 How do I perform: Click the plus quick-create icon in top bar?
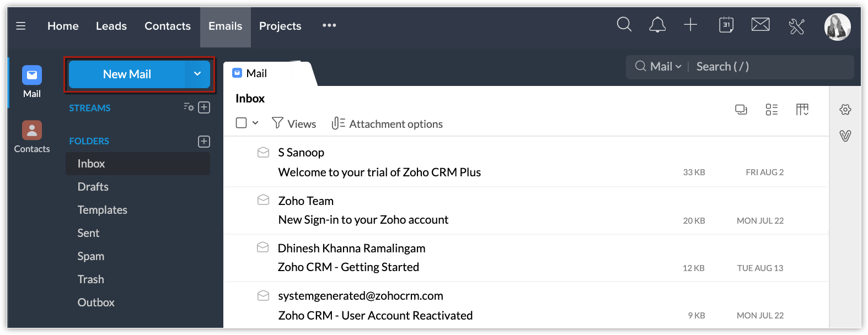coord(690,25)
